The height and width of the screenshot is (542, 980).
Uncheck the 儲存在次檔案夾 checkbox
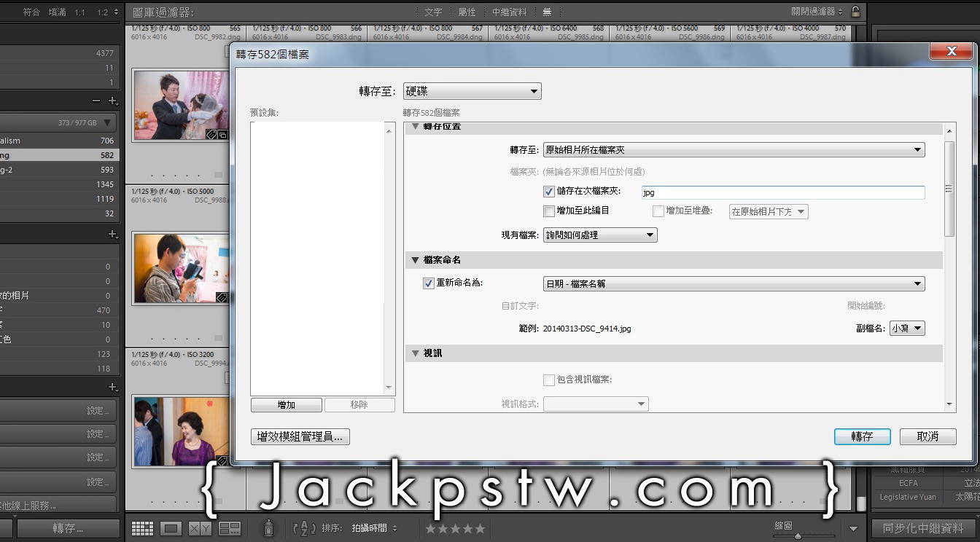click(549, 192)
